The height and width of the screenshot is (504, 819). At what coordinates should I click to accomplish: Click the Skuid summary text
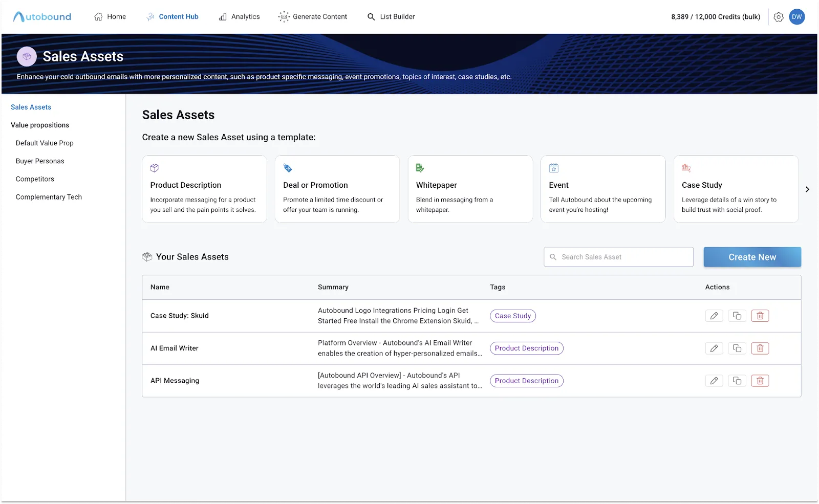[398, 316]
